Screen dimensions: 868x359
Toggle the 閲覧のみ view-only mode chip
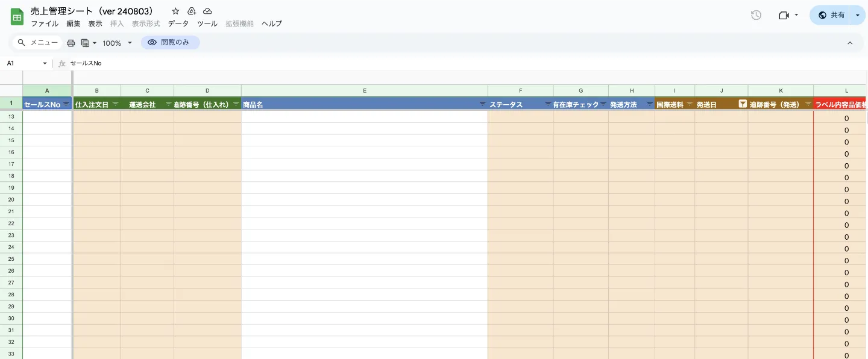pyautogui.click(x=170, y=43)
